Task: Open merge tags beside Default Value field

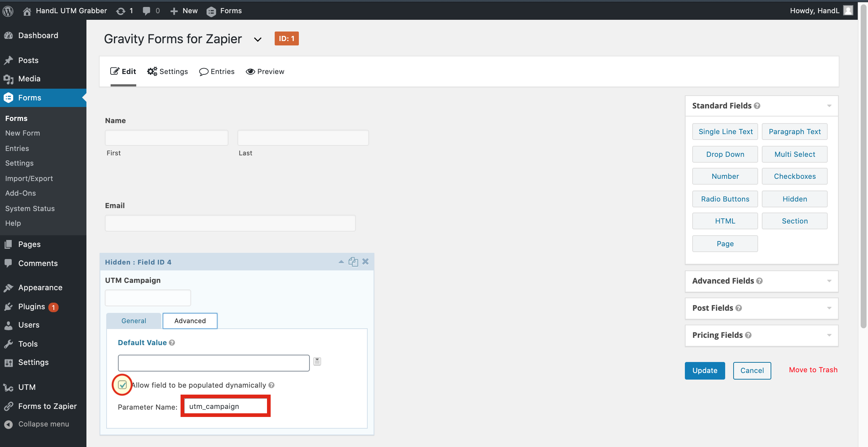Action: (317, 361)
